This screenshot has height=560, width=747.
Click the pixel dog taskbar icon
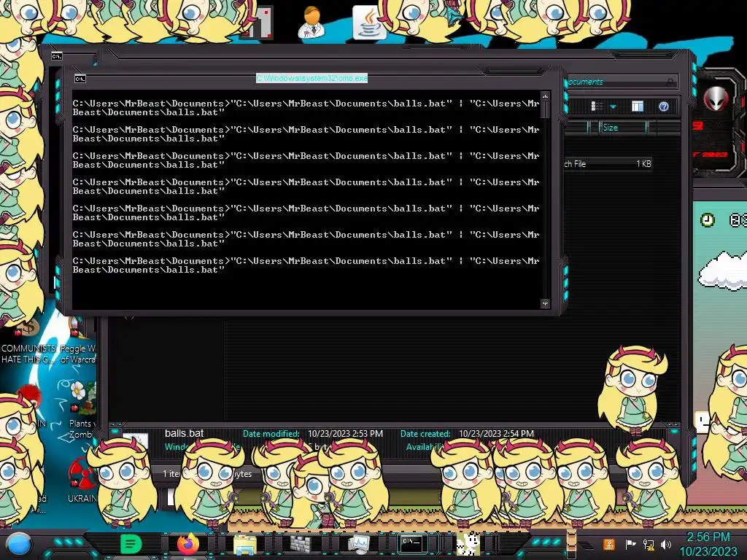click(468, 544)
